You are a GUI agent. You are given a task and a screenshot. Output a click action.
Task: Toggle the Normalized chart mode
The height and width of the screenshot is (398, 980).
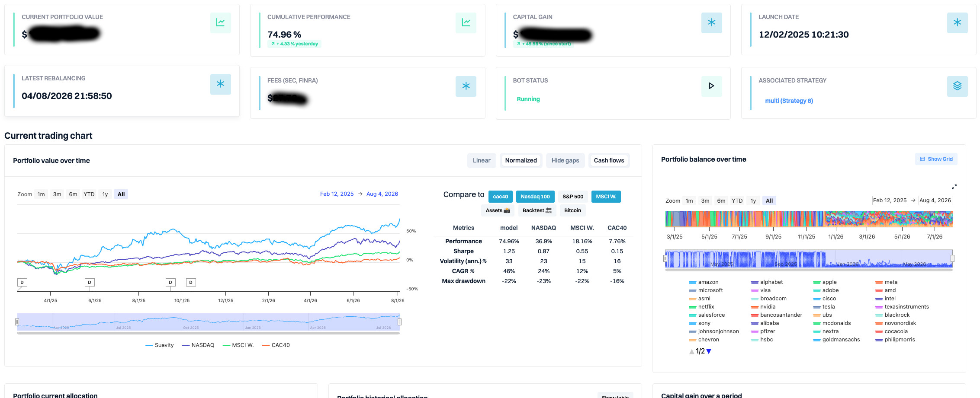521,160
